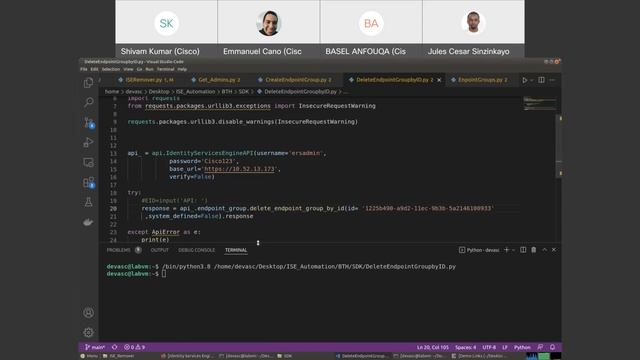The image size is (640, 360).
Task: Click 'home' in the breadcrumb path
Action: point(111,92)
